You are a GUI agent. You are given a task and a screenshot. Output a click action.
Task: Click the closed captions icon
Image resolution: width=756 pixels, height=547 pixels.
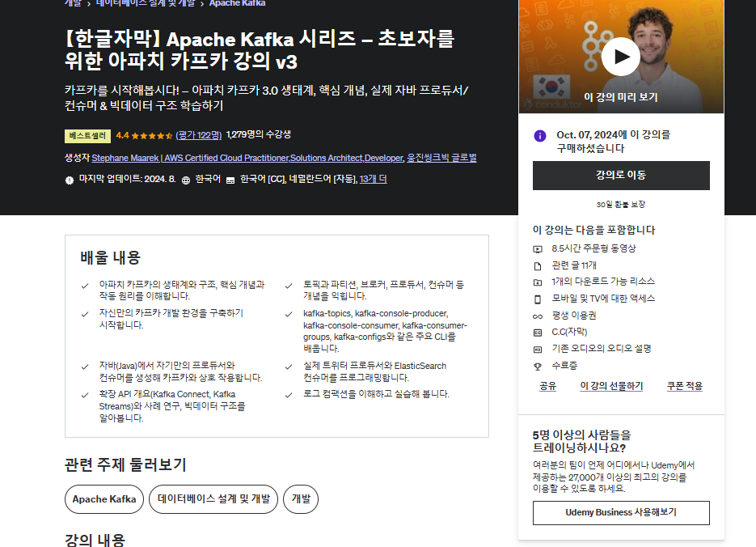pyautogui.click(x=538, y=333)
